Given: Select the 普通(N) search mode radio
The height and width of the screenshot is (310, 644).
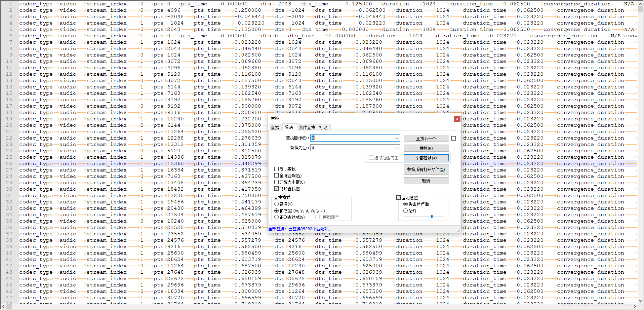Looking at the screenshot, I should [276, 204].
